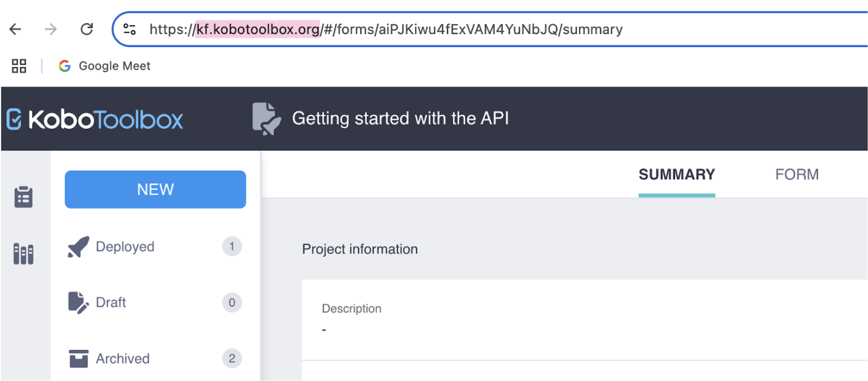Click the browser forward arrow
This screenshot has height=381, width=868.
(51, 29)
